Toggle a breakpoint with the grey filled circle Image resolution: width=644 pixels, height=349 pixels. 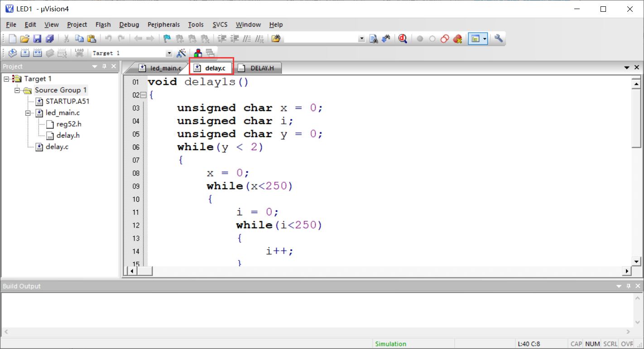[420, 39]
